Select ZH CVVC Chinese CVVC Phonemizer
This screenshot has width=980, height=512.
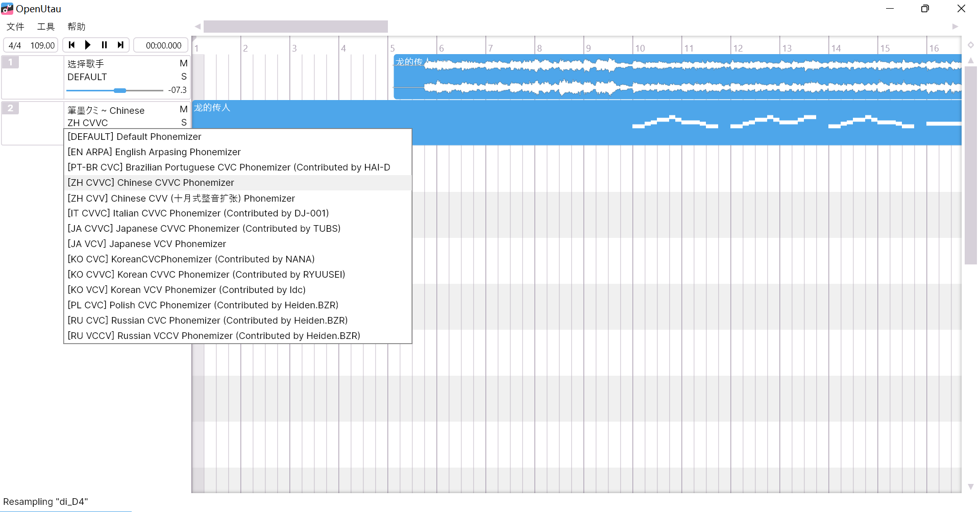click(238, 183)
